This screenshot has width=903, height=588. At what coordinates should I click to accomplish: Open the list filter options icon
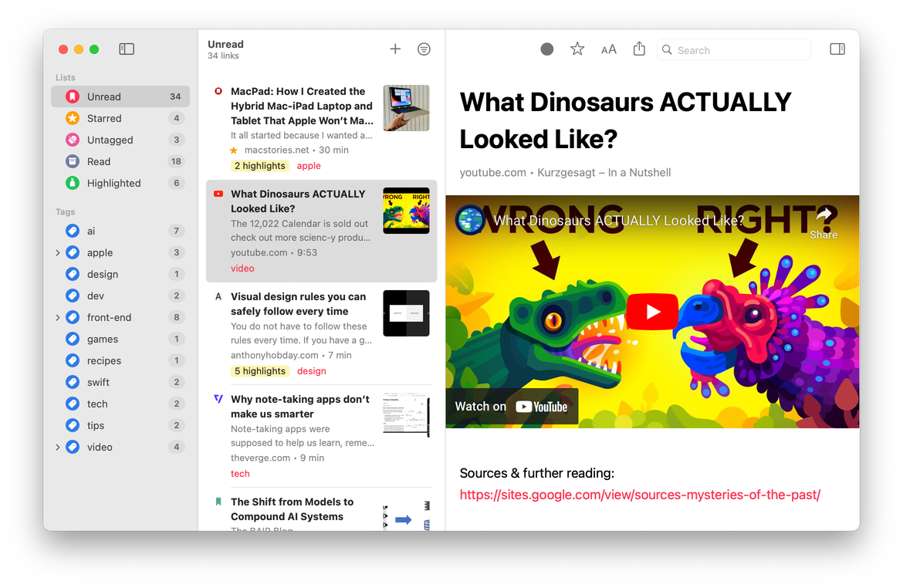(x=424, y=49)
